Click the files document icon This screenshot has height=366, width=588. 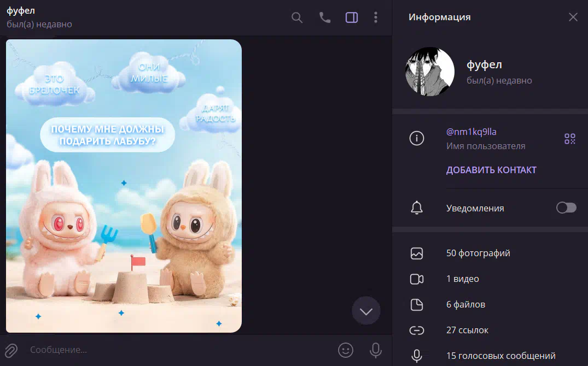[x=417, y=305]
